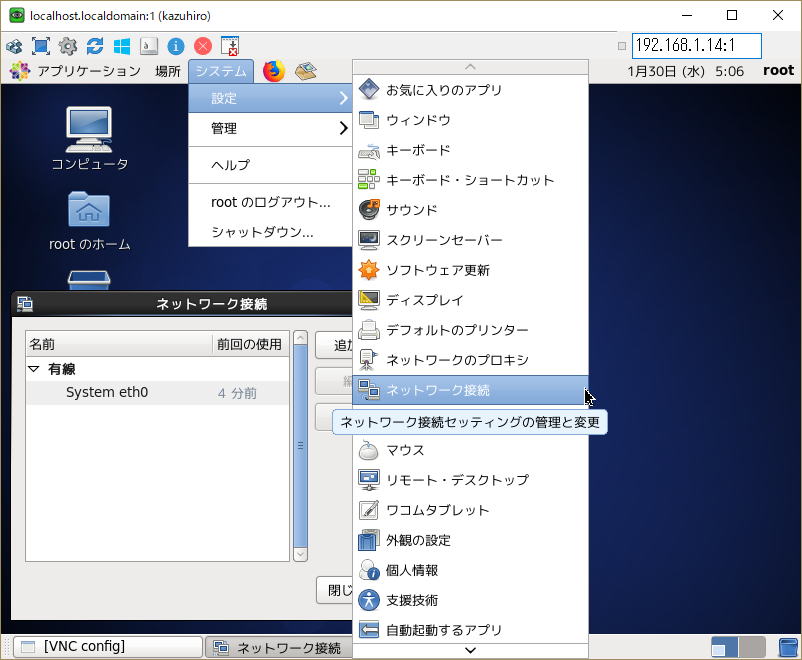The image size is (802, 660).
Task: Choose root のログアウト from System menu
Action: click(x=270, y=202)
